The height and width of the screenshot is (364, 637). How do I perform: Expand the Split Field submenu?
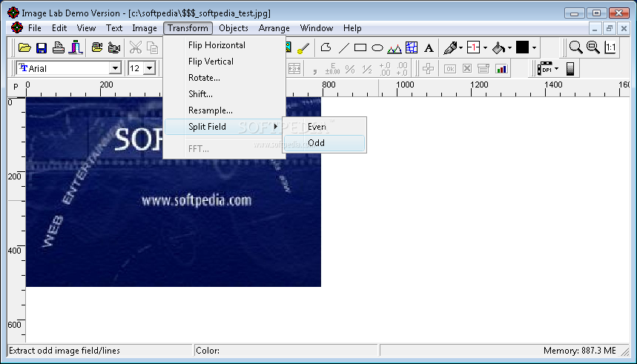point(225,127)
